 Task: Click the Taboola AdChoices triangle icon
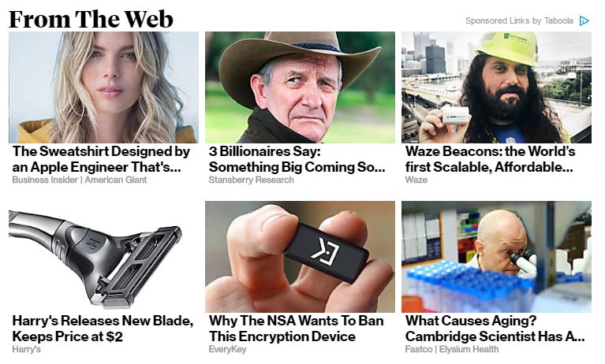(584, 20)
